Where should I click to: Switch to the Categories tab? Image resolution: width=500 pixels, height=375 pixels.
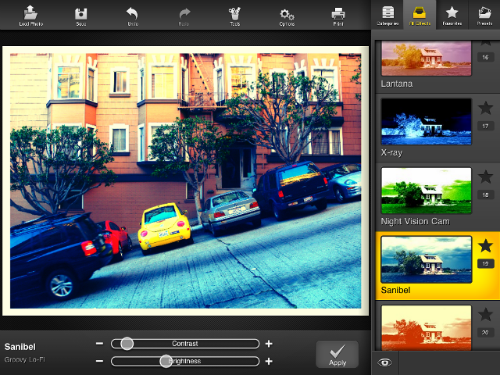click(388, 15)
